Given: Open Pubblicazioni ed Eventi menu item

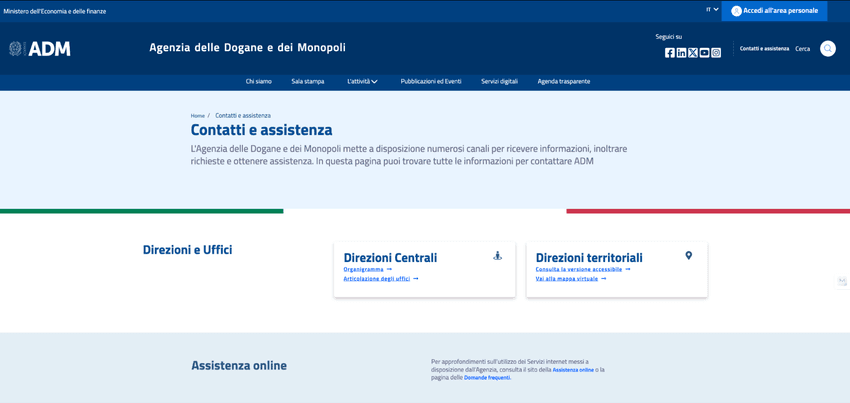Looking at the screenshot, I should 431,81.
